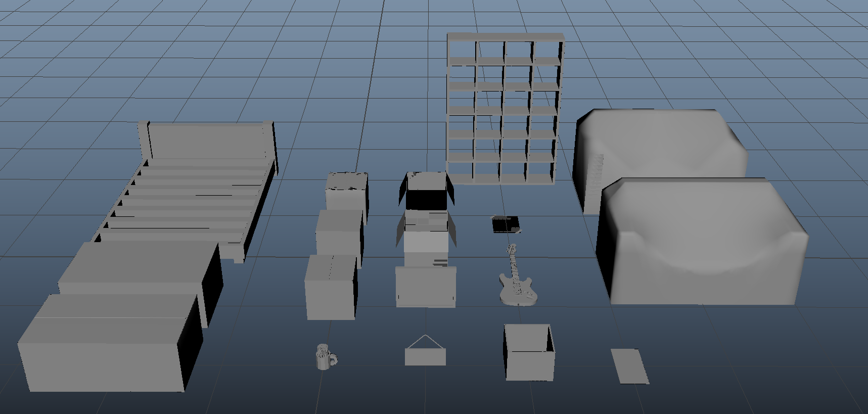Image resolution: width=868 pixels, height=414 pixels.
Task: Select the front closed box above the mug
Action: click(331, 287)
